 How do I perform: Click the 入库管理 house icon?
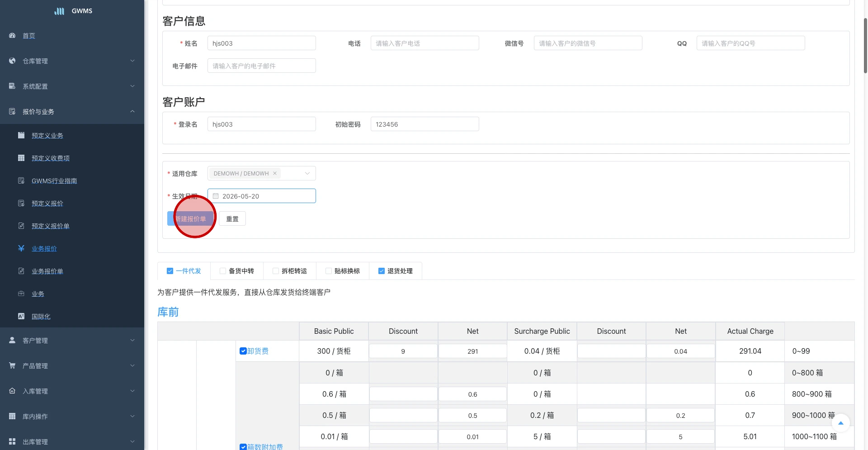pyautogui.click(x=12, y=391)
